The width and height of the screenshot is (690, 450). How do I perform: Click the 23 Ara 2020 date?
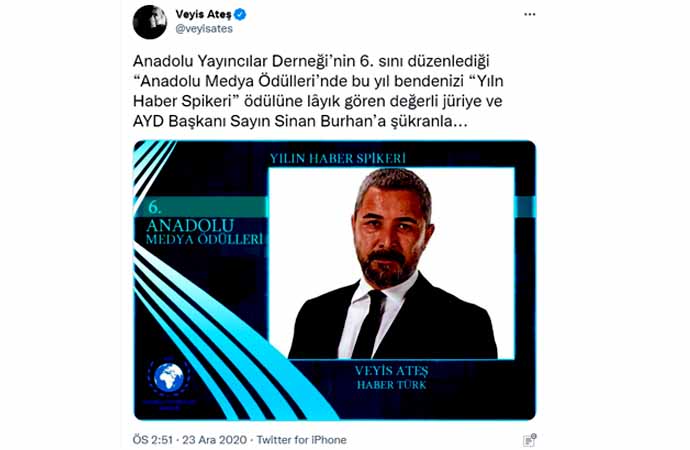point(214,439)
